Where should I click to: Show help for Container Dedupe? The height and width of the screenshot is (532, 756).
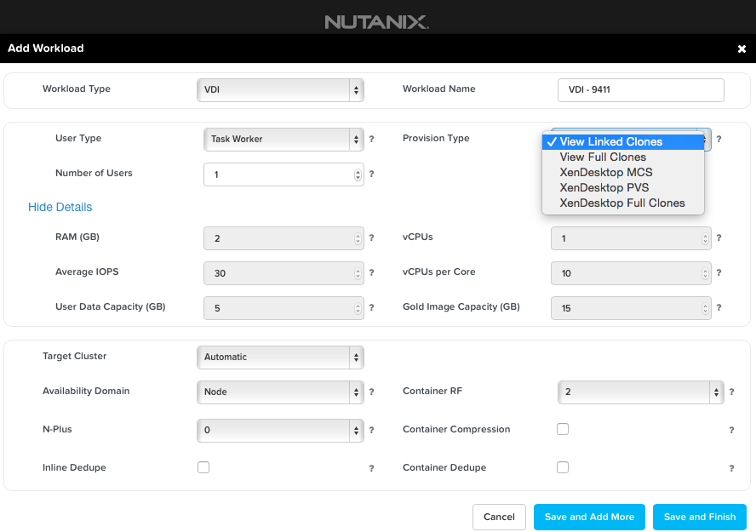731,468
